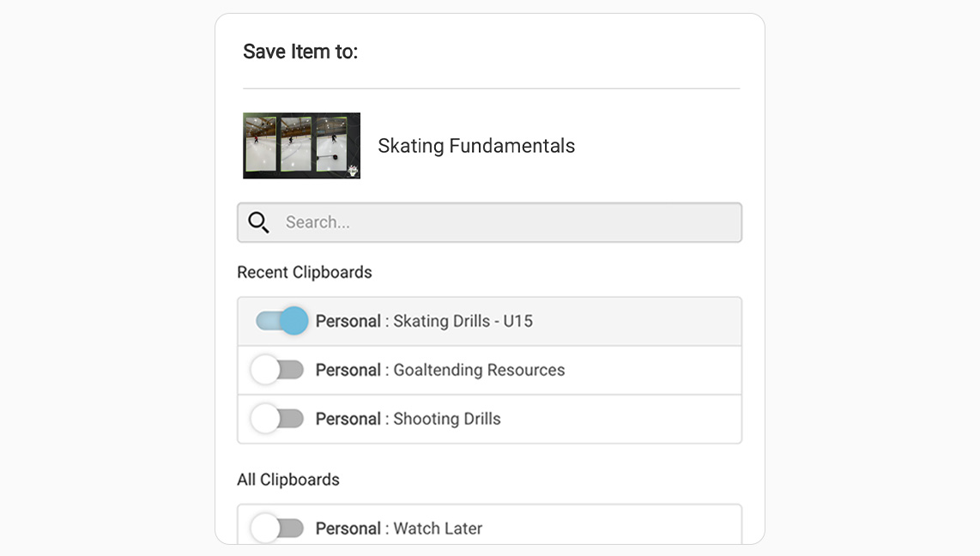Select the Personal : Watch Later label
Screen dimensions: 980x556
click(399, 529)
